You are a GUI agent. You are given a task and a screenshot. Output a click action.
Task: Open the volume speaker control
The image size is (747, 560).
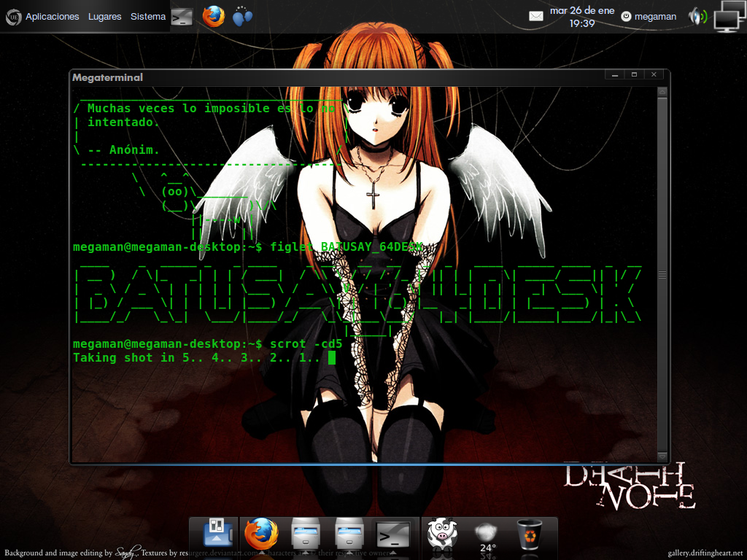pyautogui.click(x=697, y=17)
